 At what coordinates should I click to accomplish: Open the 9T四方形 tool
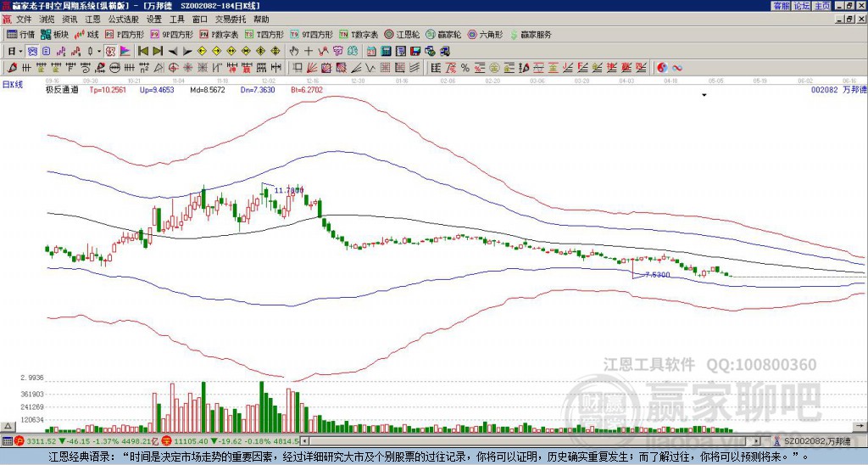(x=311, y=34)
